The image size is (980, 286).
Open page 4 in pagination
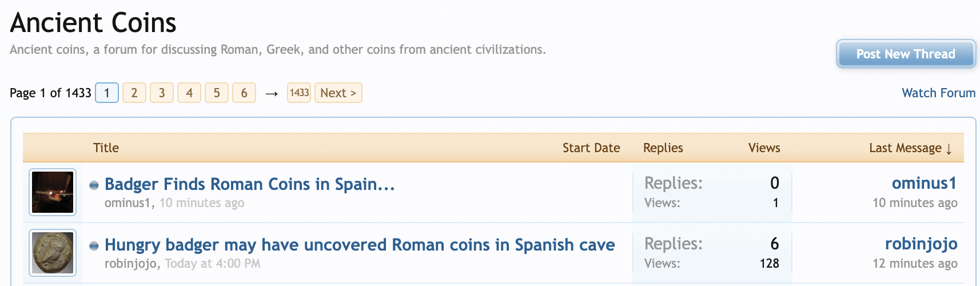click(189, 93)
